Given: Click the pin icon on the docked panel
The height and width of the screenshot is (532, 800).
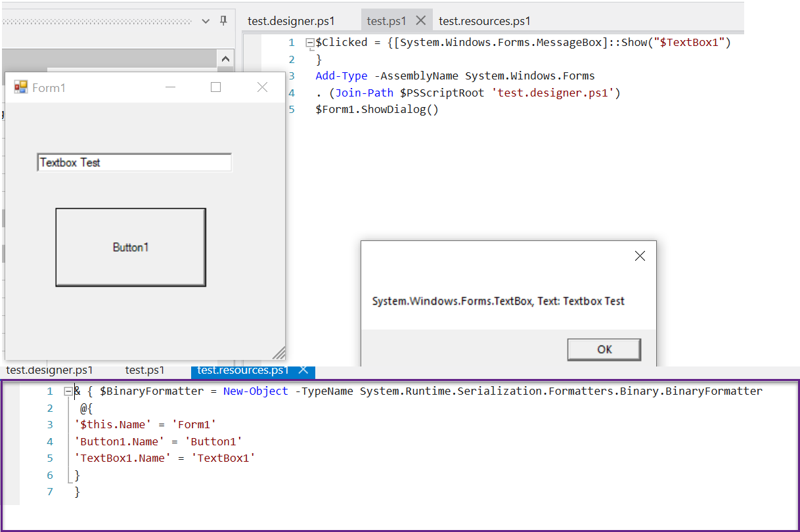Looking at the screenshot, I should [x=223, y=20].
